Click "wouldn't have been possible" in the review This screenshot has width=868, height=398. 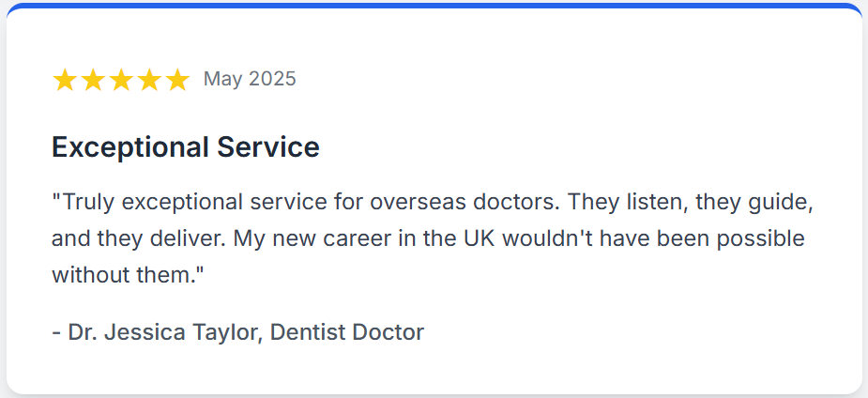tap(654, 238)
